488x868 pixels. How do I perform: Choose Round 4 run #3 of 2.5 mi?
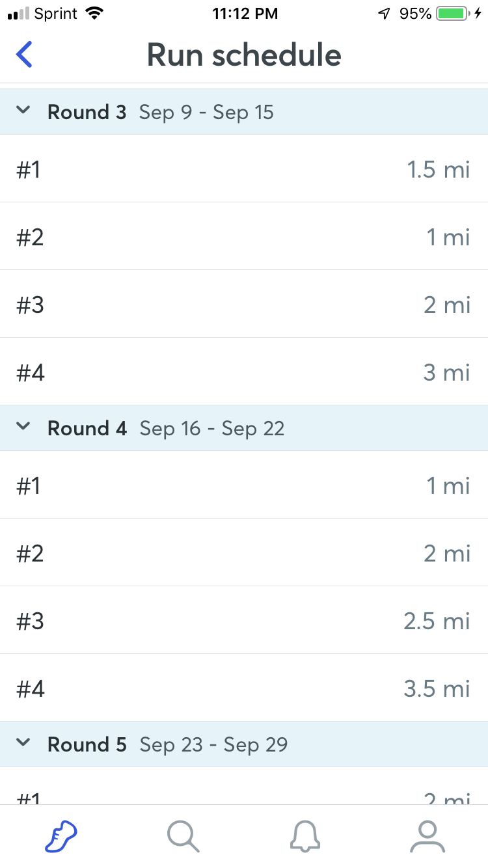click(x=244, y=621)
